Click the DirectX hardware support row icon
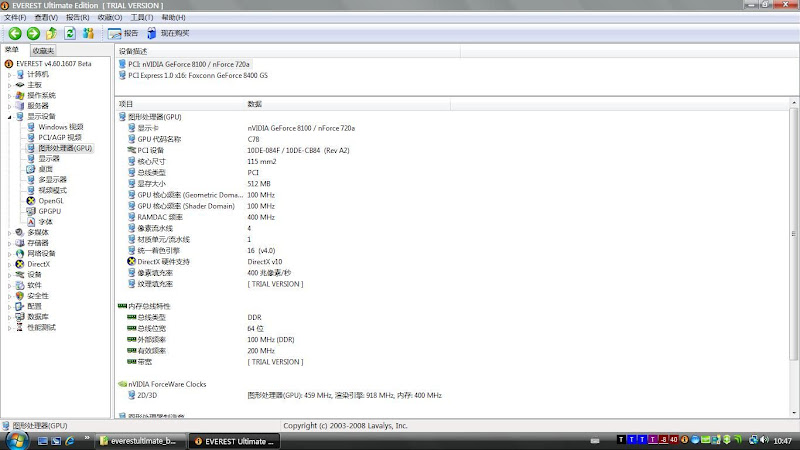 pos(132,262)
